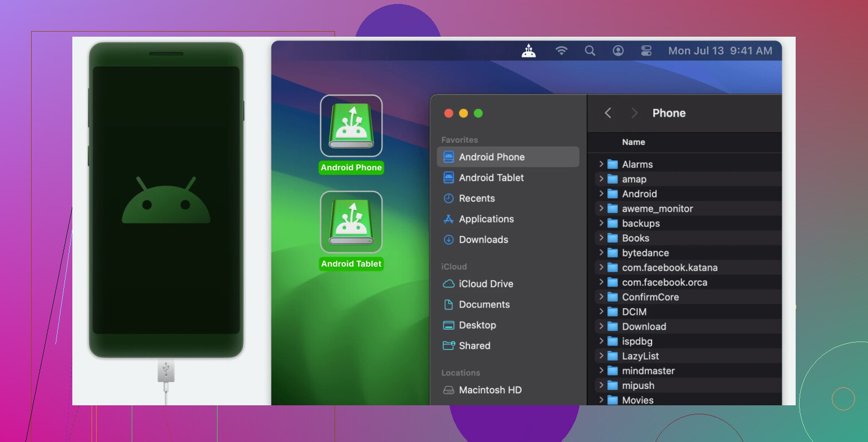Expand the com.facebook.katana folder

click(x=601, y=268)
